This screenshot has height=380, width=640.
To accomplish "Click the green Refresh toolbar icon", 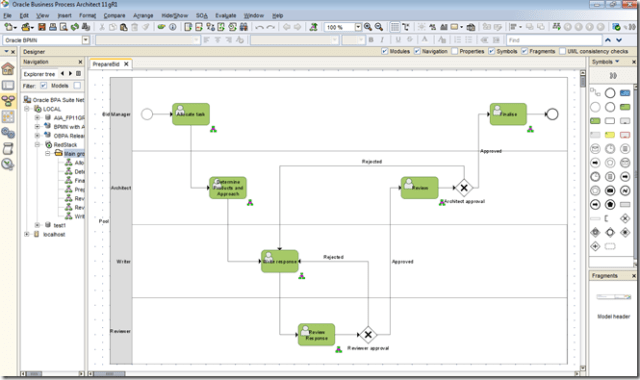I will [x=75, y=27].
